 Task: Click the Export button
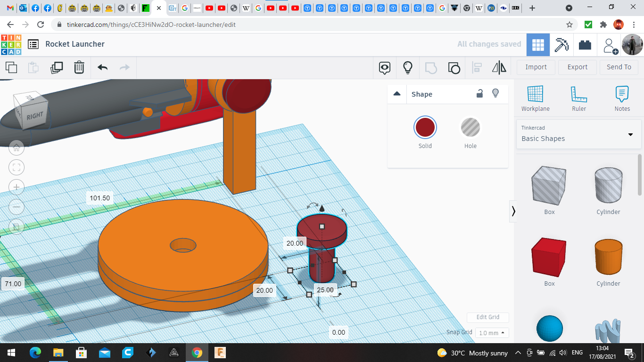(x=577, y=67)
